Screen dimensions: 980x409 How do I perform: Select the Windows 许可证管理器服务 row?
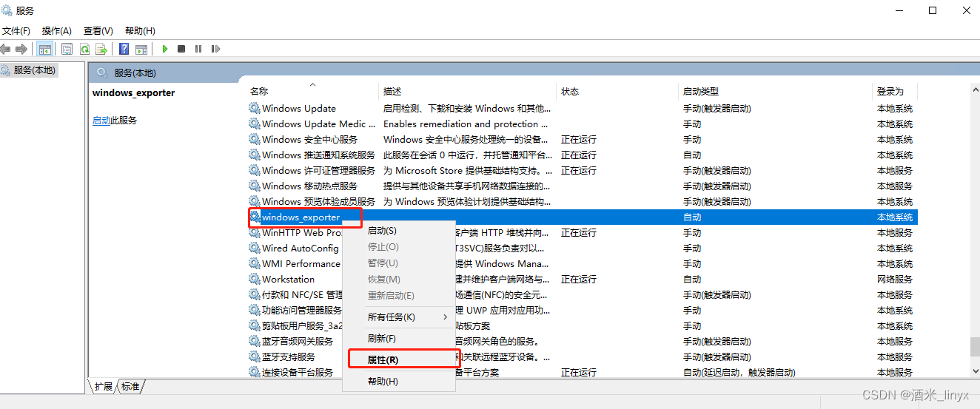pos(583,170)
